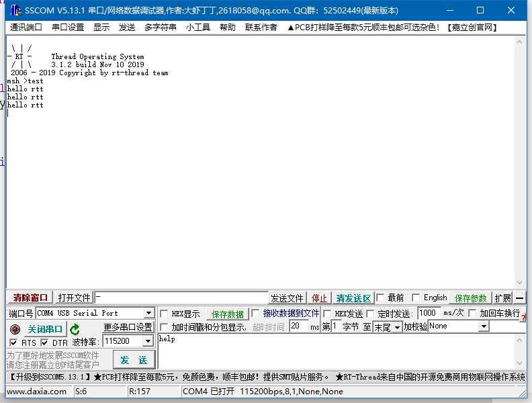Viewport: 532px width, 403px height.
Task: Click the S:6 sent counter
Action: point(81,392)
